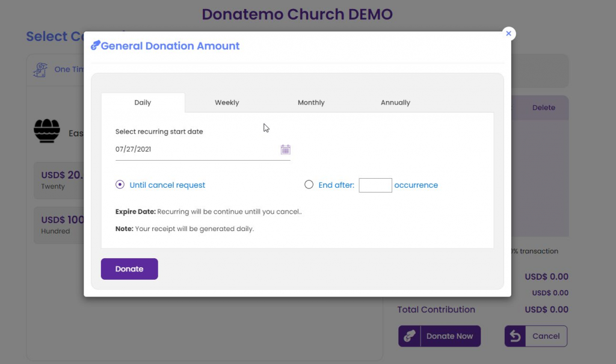The height and width of the screenshot is (364, 616).
Task: Select the Until cancel request option
Action: pyautogui.click(x=120, y=185)
